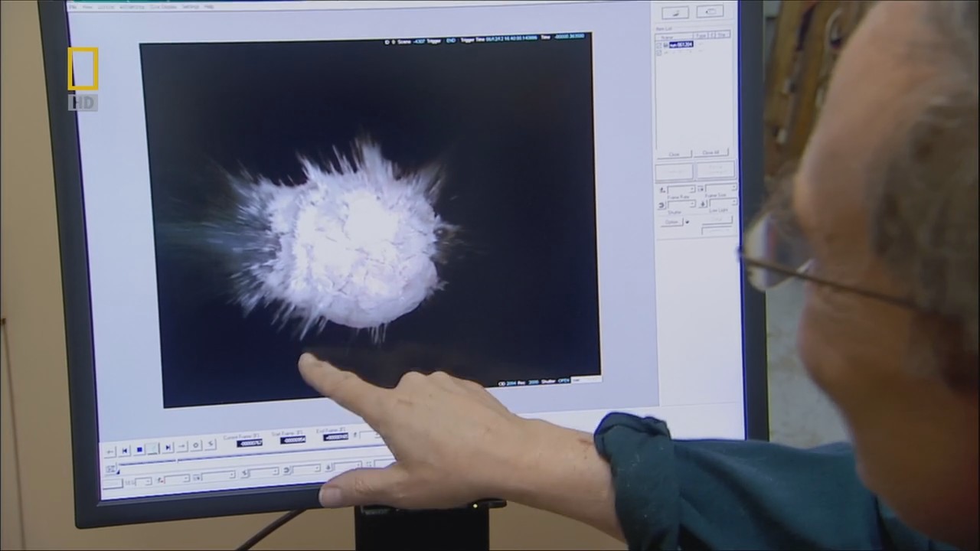Open the Help menu
This screenshot has height=551, width=980.
point(209,6)
